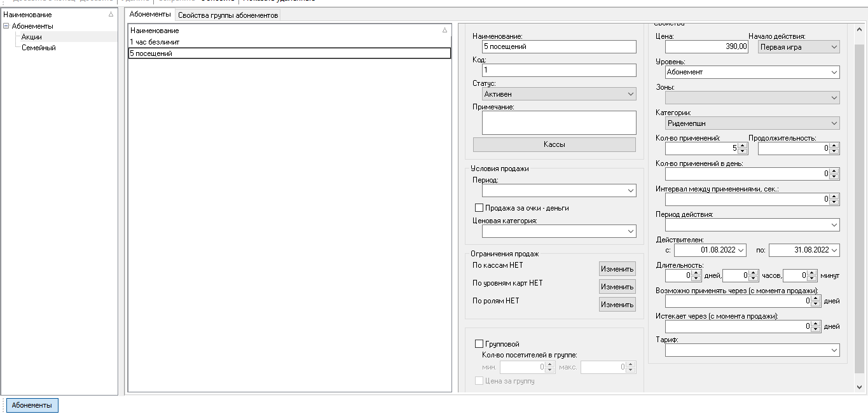Open the Период dropdown under Условия продажи
868x414 pixels.
pos(559,191)
